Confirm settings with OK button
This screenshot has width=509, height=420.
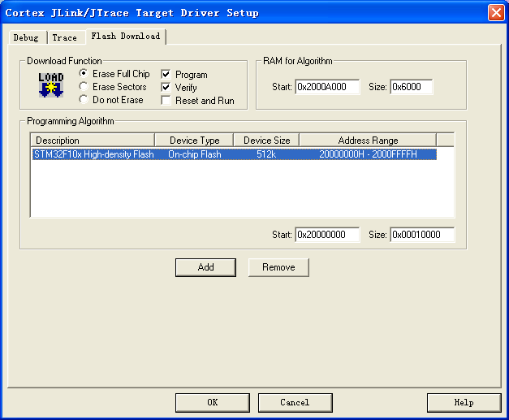(213, 402)
